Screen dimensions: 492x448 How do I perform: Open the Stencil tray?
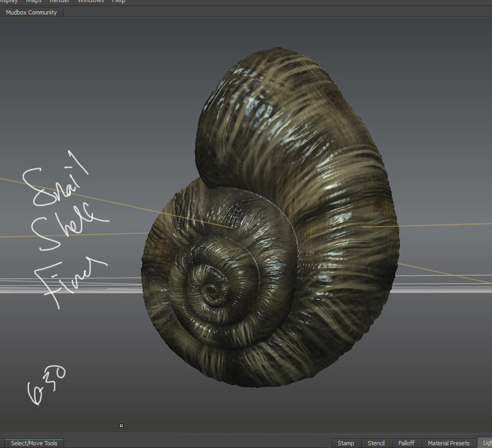pyautogui.click(x=376, y=443)
